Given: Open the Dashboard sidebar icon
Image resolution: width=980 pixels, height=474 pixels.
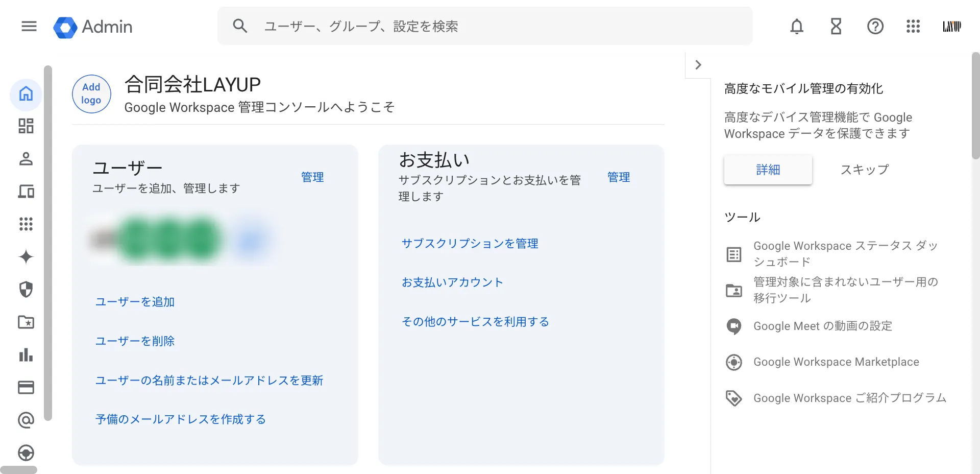Looking at the screenshot, I should click(x=26, y=126).
